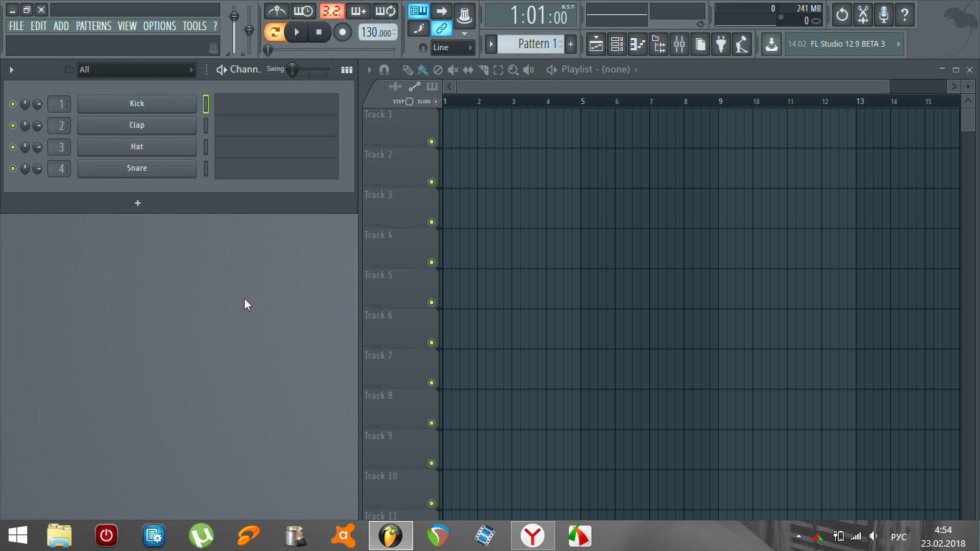Enable blend recording overdub icon
980x551 pixels.
point(359,11)
